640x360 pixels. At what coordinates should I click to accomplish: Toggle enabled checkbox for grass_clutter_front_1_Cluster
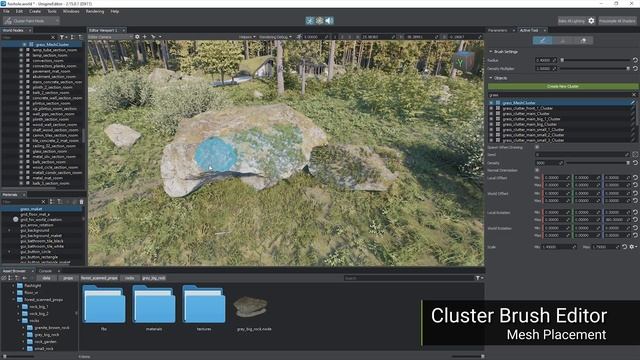click(x=491, y=108)
